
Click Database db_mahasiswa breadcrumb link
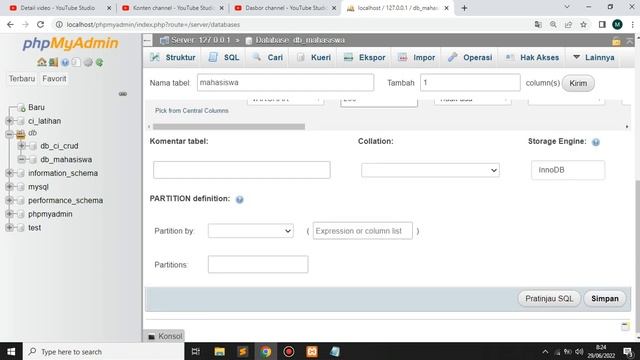[x=300, y=40]
